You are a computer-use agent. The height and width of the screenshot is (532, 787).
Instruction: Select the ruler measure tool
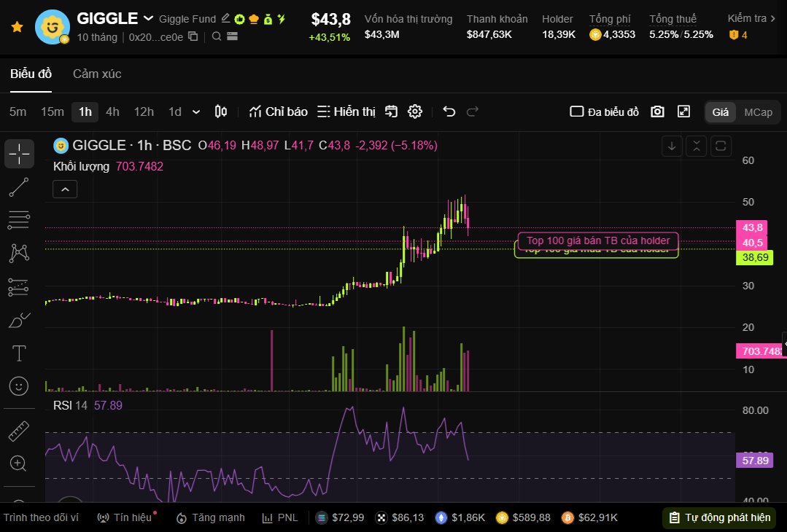pos(19,431)
